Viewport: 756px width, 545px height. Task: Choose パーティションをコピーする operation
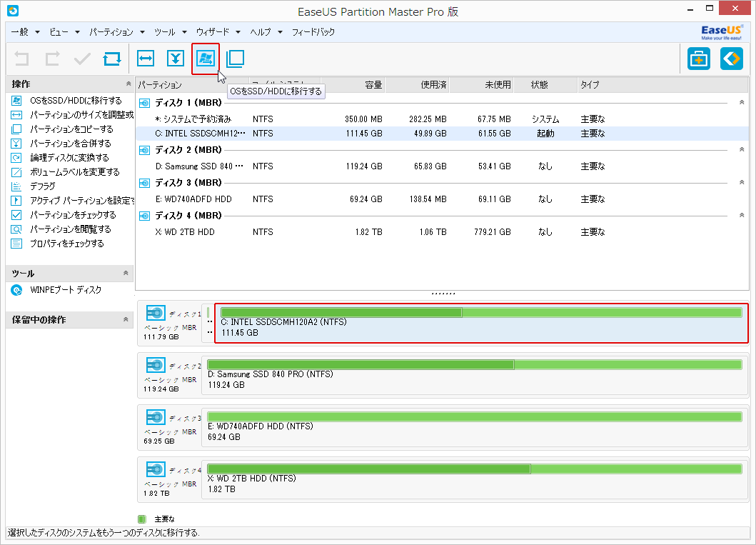coord(71,129)
